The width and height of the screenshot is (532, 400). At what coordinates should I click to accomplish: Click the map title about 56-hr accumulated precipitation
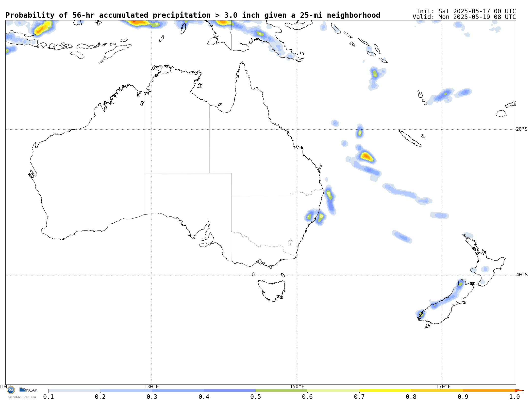193,15
